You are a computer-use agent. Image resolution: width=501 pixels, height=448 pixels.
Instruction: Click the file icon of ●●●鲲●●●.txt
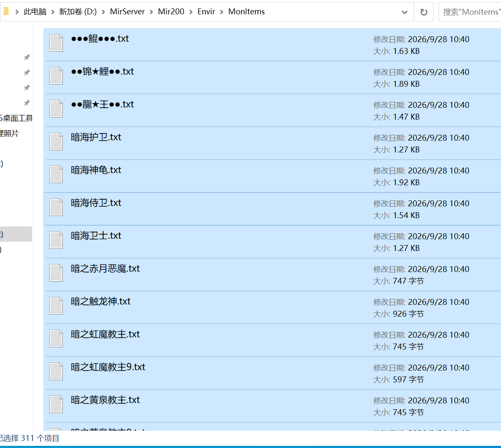[56, 43]
